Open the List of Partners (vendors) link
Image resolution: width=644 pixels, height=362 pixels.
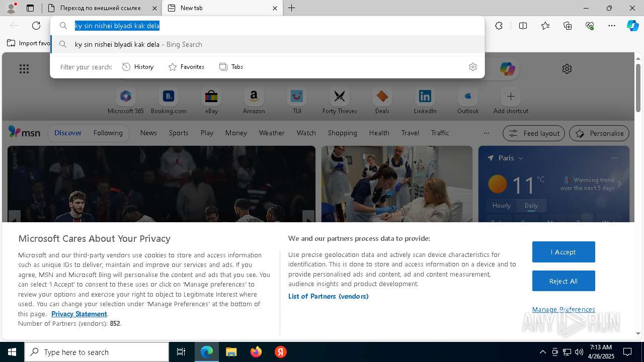328,296
